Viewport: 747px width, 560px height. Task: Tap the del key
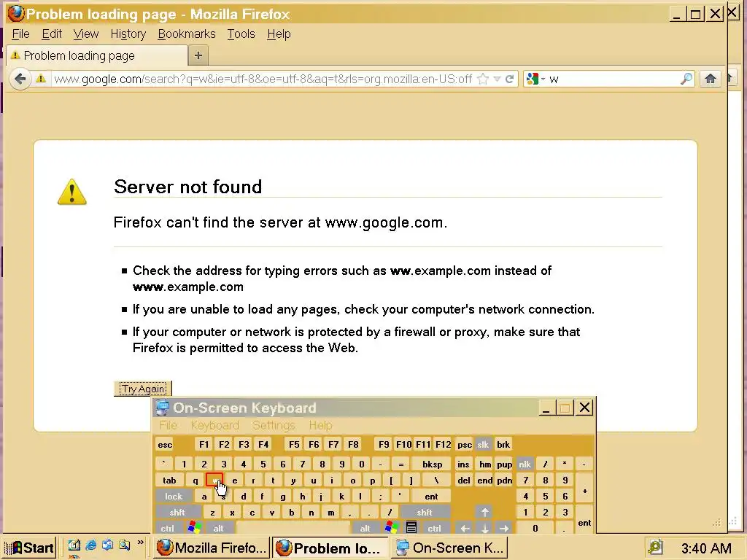click(464, 481)
